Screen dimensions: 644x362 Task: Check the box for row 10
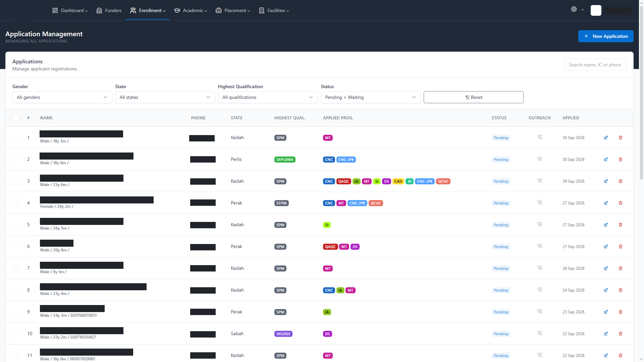[16, 334]
